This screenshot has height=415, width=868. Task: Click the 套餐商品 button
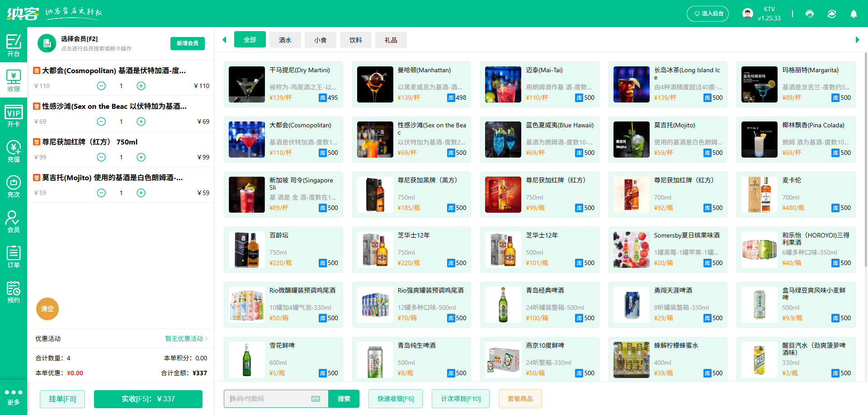pos(520,399)
